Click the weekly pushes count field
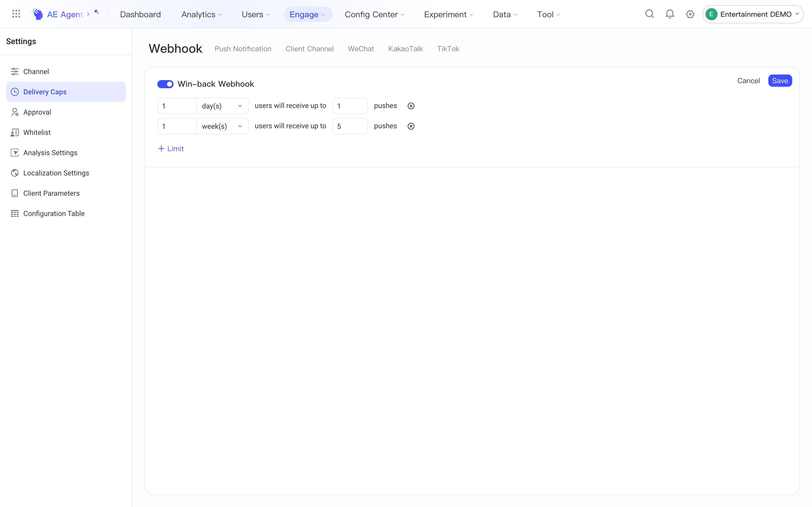Screen dimensions: 812x507 (x=350, y=126)
